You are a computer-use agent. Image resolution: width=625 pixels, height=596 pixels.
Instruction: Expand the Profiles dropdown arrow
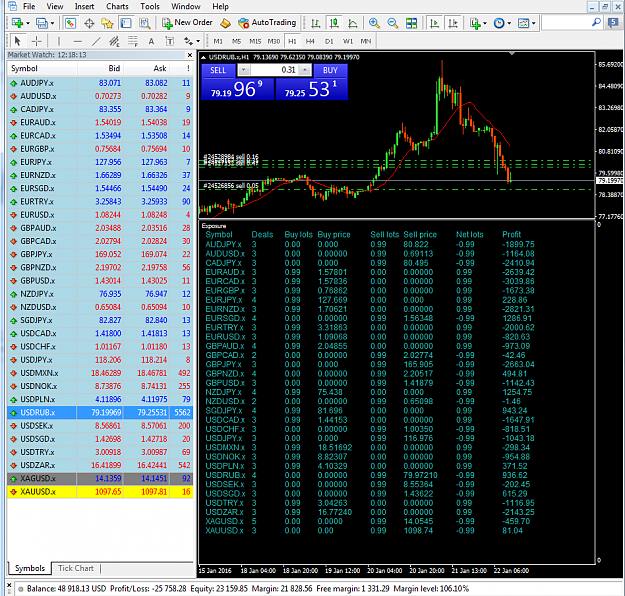pyautogui.click(x=52, y=24)
